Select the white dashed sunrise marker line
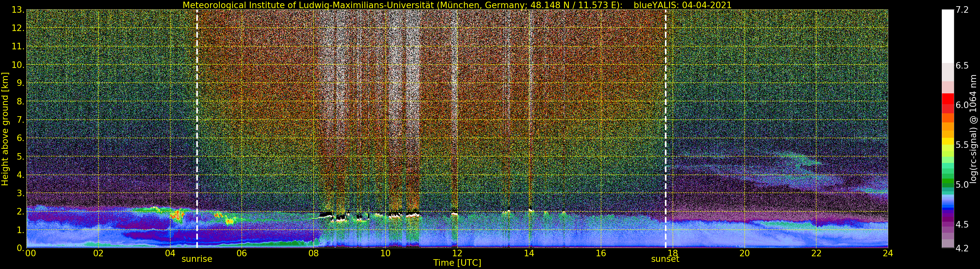 tap(197, 129)
